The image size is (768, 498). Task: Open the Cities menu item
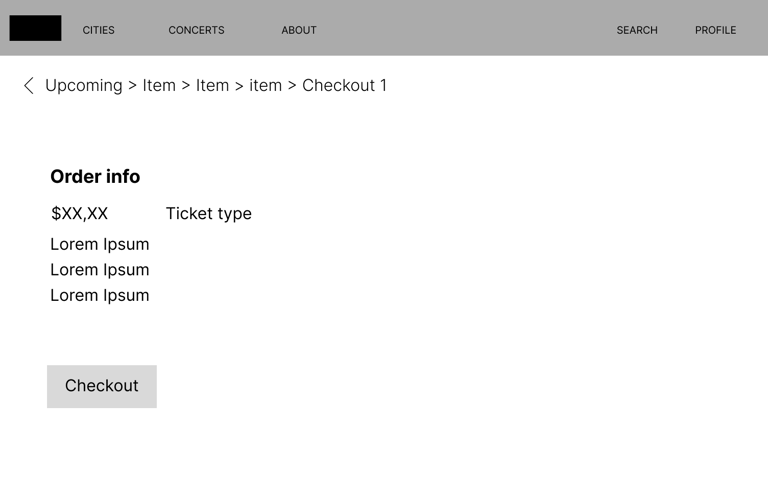(x=98, y=30)
